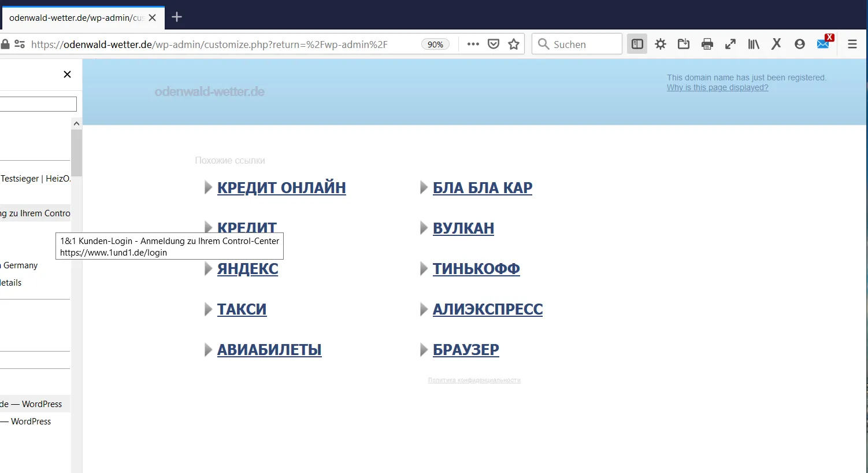Click the sidebar search input box

[38, 104]
